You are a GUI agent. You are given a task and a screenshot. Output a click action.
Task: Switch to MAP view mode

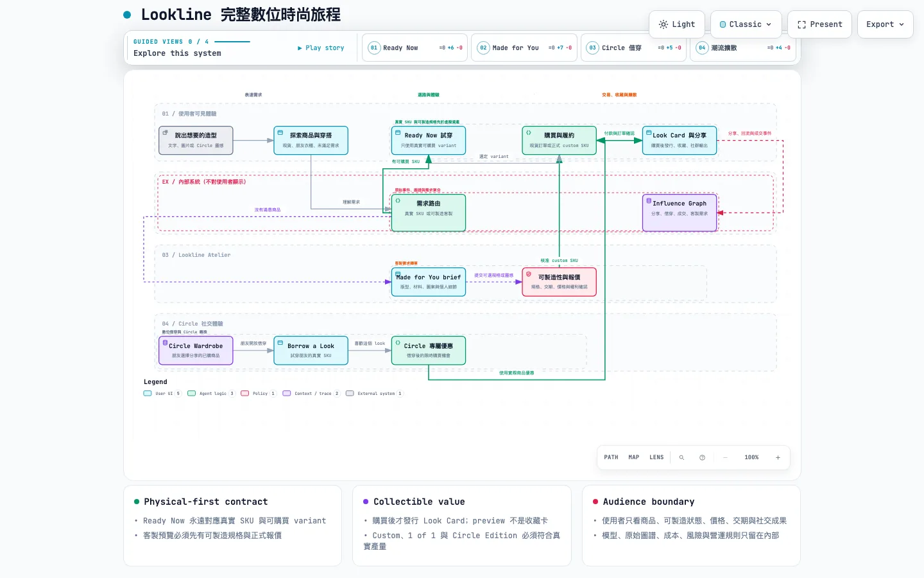[634, 457]
